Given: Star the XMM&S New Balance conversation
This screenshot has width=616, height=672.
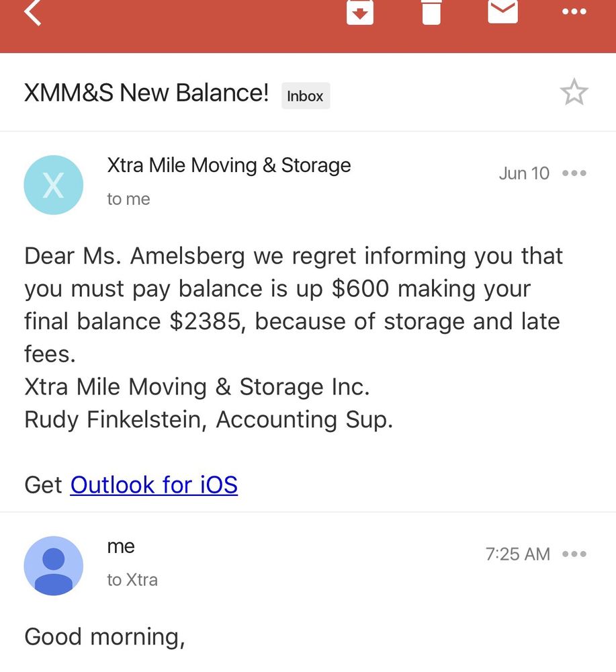Looking at the screenshot, I should (574, 93).
